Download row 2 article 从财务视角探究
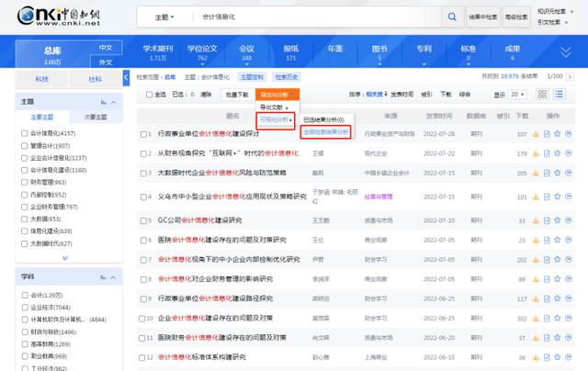 tap(536, 153)
